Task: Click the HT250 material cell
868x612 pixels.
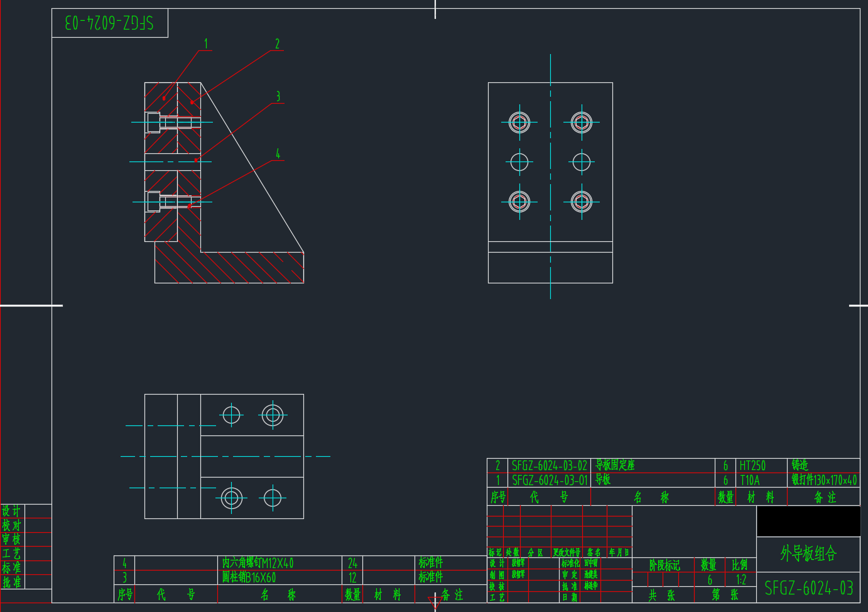Action: pyautogui.click(x=752, y=466)
